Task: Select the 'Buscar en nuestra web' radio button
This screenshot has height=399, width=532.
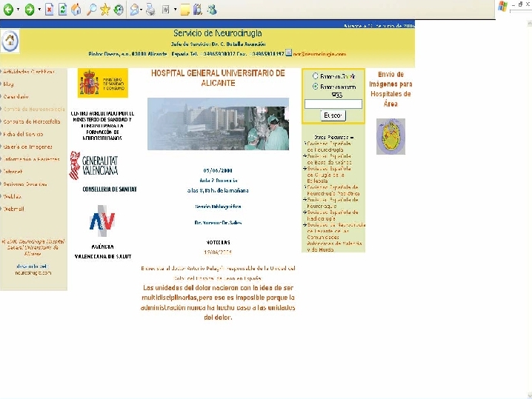Action: [x=315, y=87]
